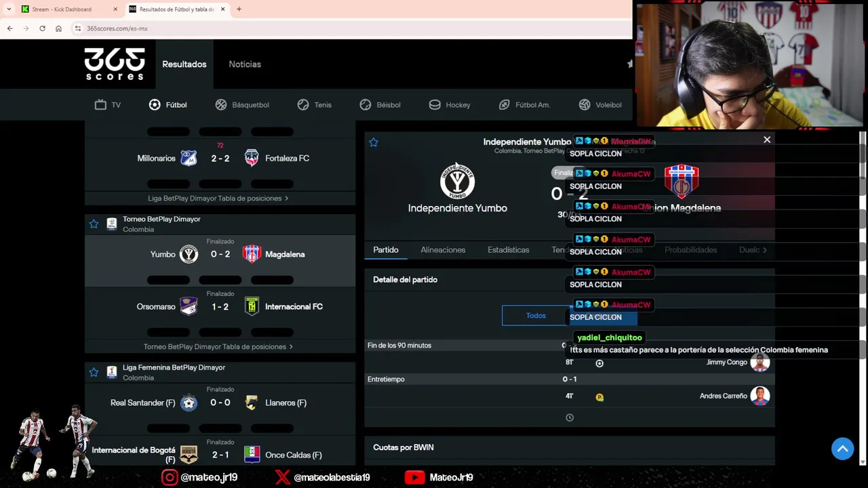Click the Once Caldas (F) crest
This screenshot has height=488, width=868.
252,455
